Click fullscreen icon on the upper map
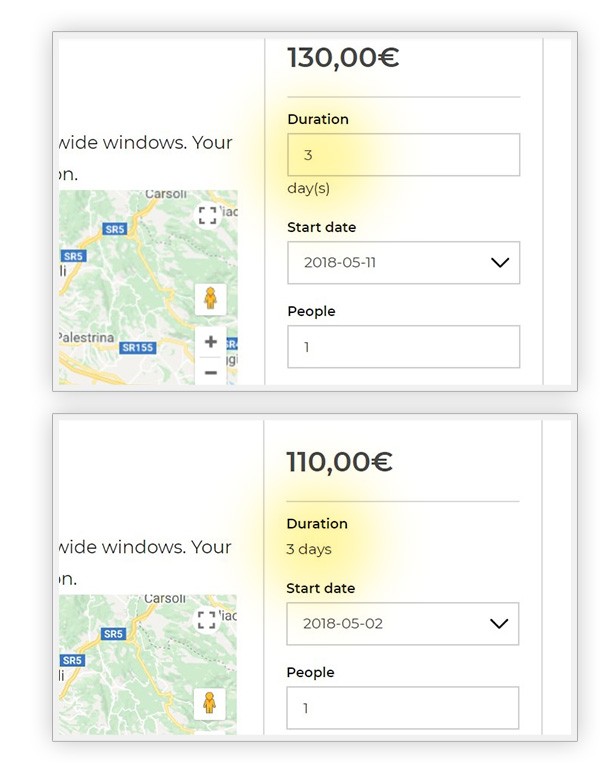Viewport: 600px width, 771px height. pos(208,215)
